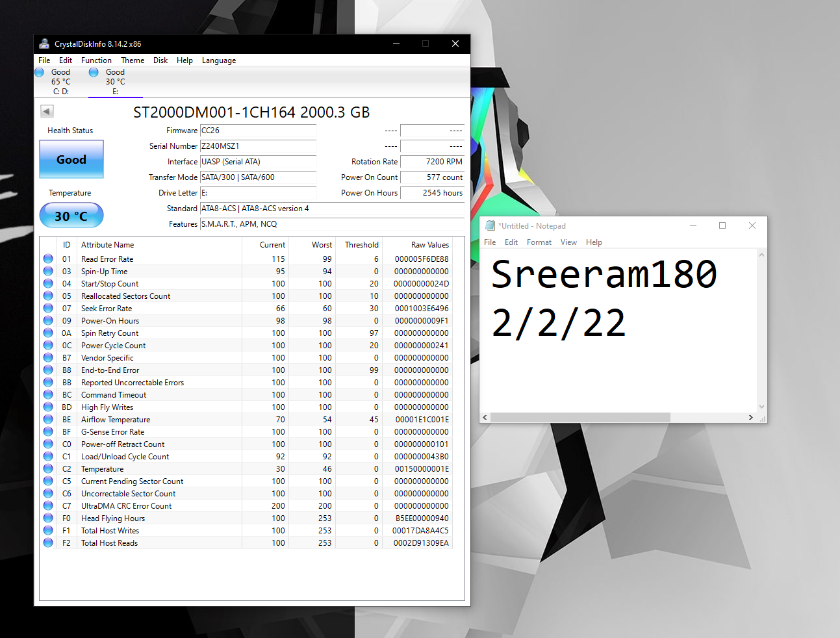Open the Function menu

[96, 60]
